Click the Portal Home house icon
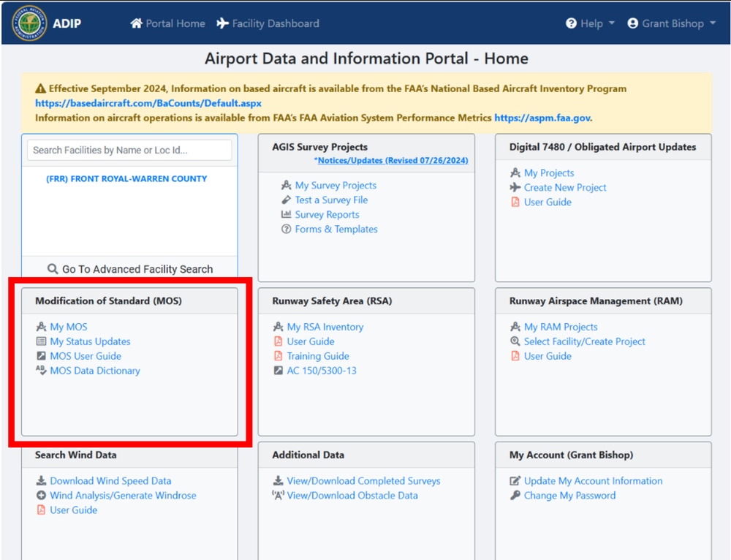 pyautogui.click(x=136, y=23)
